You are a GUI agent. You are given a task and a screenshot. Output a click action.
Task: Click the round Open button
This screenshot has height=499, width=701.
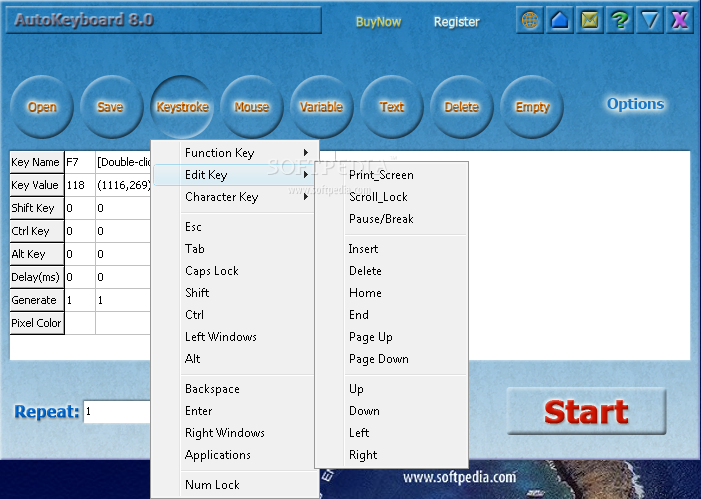(42, 107)
